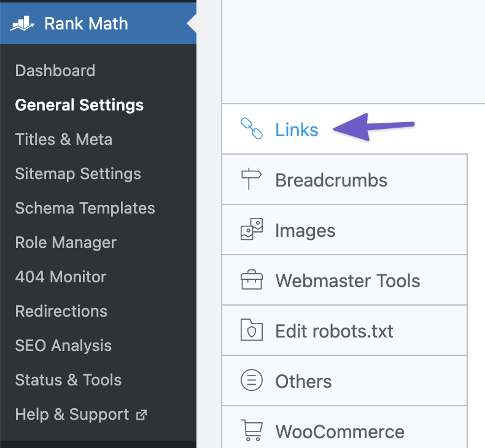Click the signpost icon for Breadcrumbs
This screenshot has height=448, width=485.
[x=252, y=180]
